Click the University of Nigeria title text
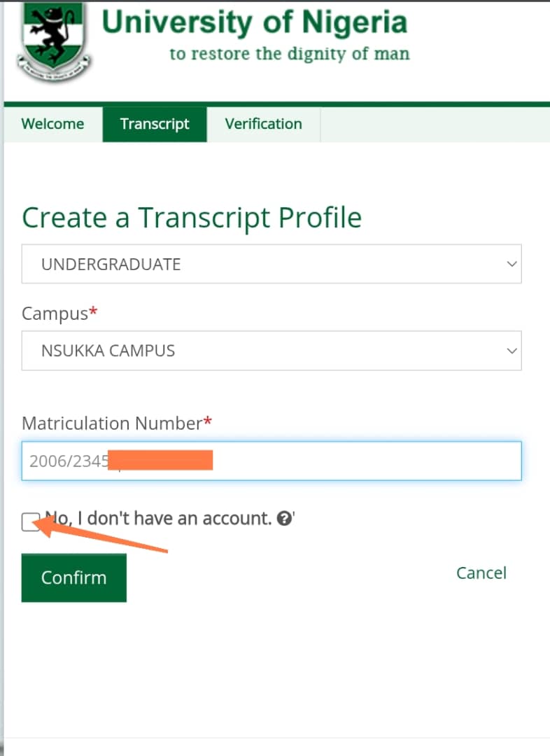 coord(254,22)
